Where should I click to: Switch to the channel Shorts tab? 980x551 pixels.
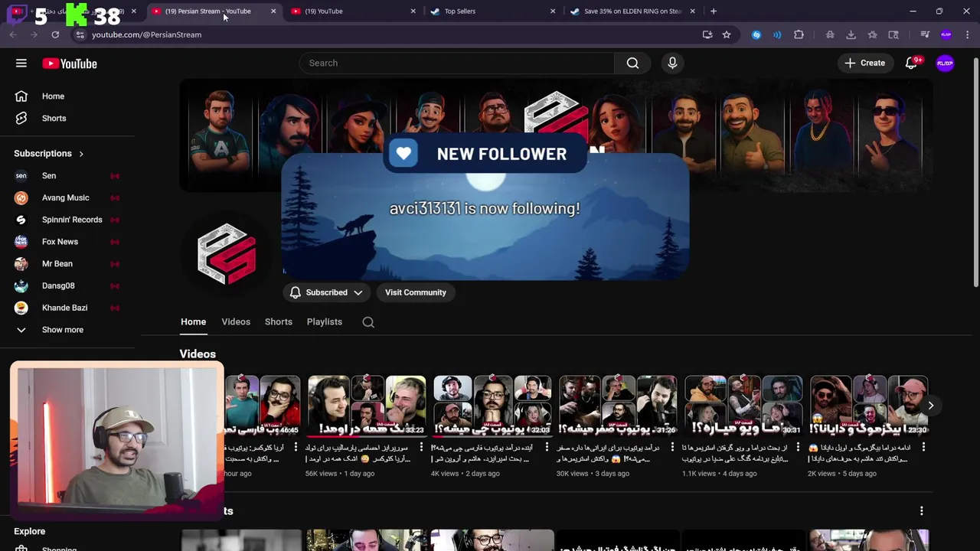(279, 322)
